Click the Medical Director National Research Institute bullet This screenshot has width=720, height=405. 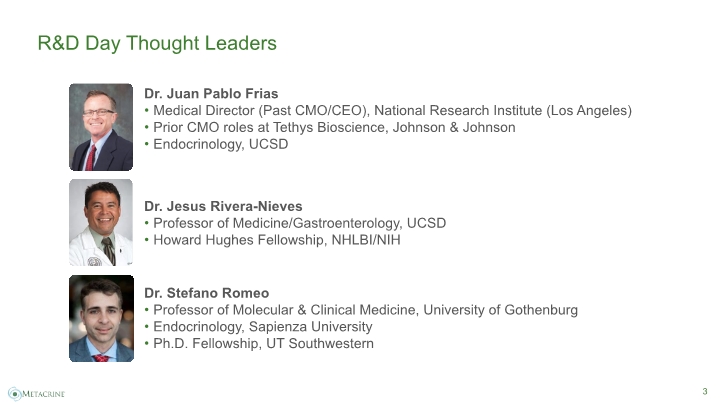point(388,111)
